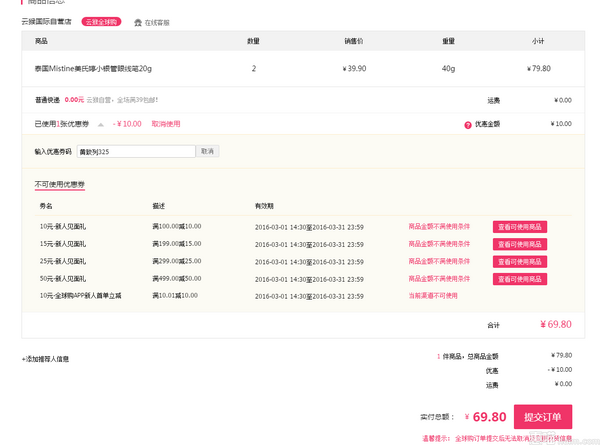Image resolution: width=600 pixels, height=445 pixels.
Task: Select the 不可使用优惠券 tab
Action: pos(60,184)
